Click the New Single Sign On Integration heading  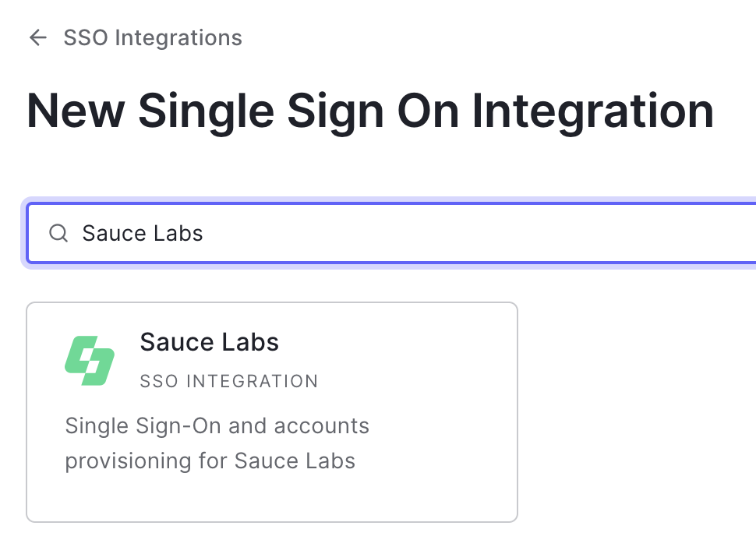click(370, 111)
